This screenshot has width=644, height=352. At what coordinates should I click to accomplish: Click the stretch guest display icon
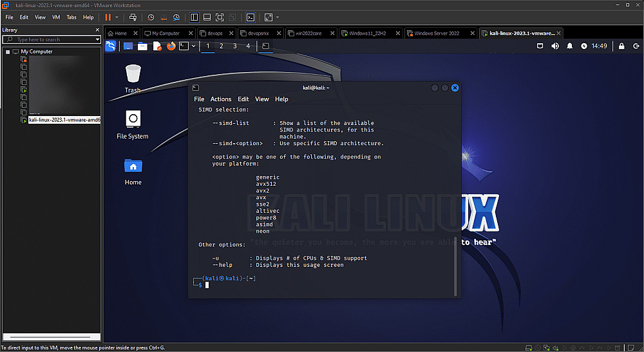[x=268, y=17]
